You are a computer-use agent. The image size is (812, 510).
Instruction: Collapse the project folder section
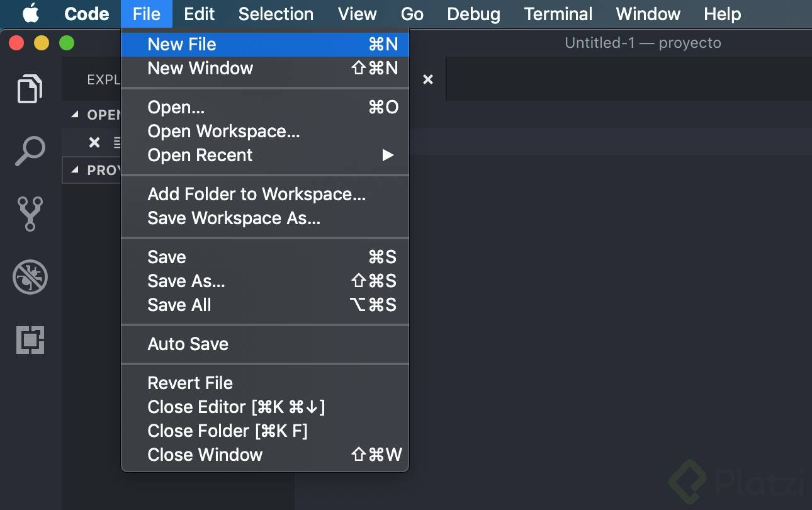click(76, 170)
